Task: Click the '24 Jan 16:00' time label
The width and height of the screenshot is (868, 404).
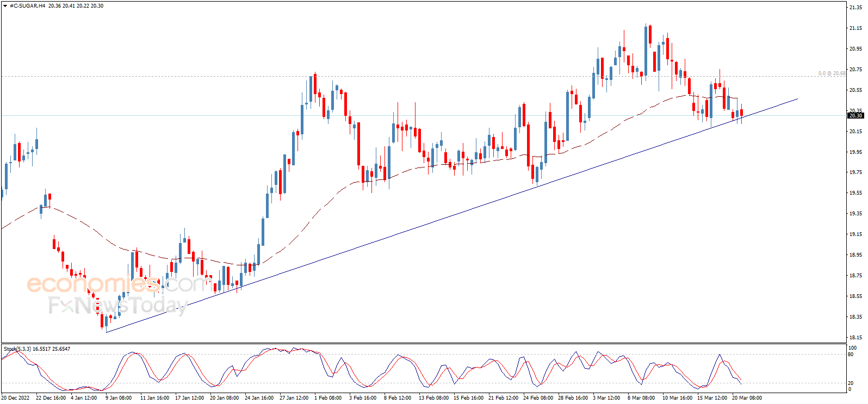Action: 259,398
